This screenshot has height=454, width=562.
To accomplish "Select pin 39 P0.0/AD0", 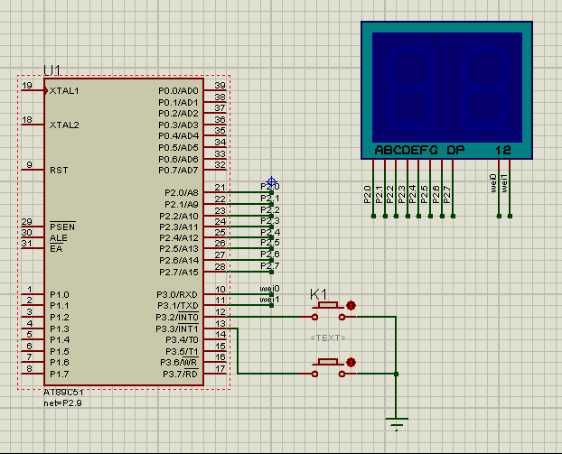I will coord(215,90).
